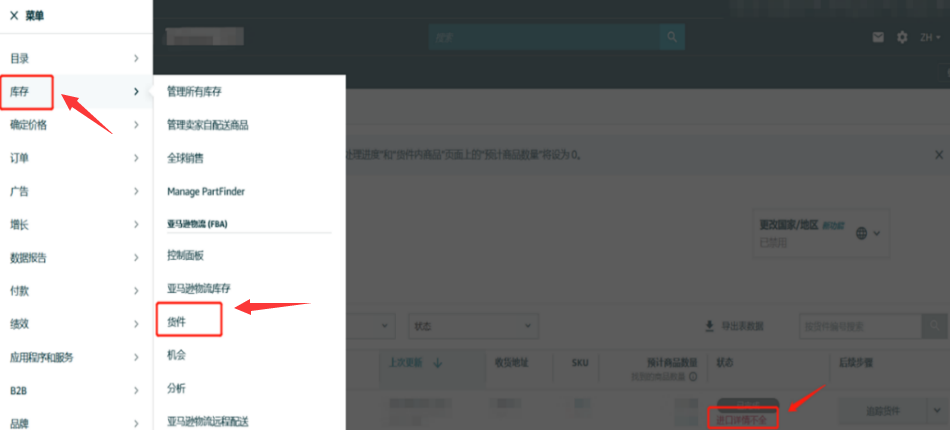Choose 控制面板 under 亚马逊物流 (FBA)
The height and width of the screenshot is (431, 950).
click(185, 255)
